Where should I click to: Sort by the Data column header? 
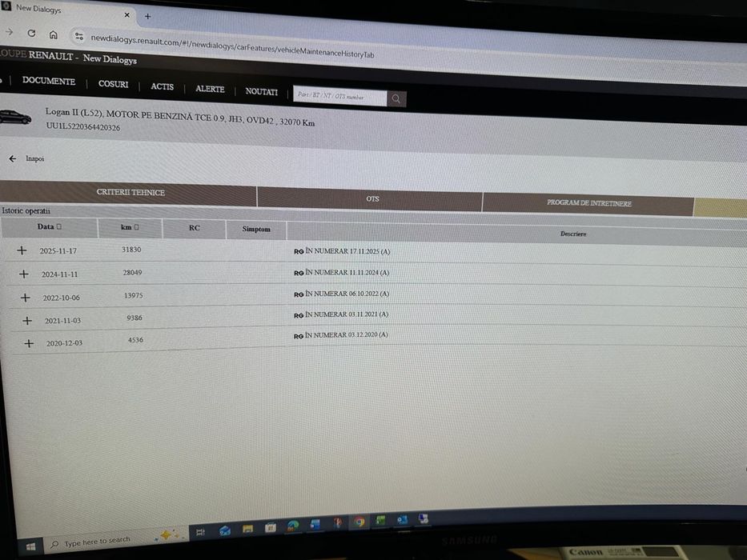pyautogui.click(x=50, y=226)
